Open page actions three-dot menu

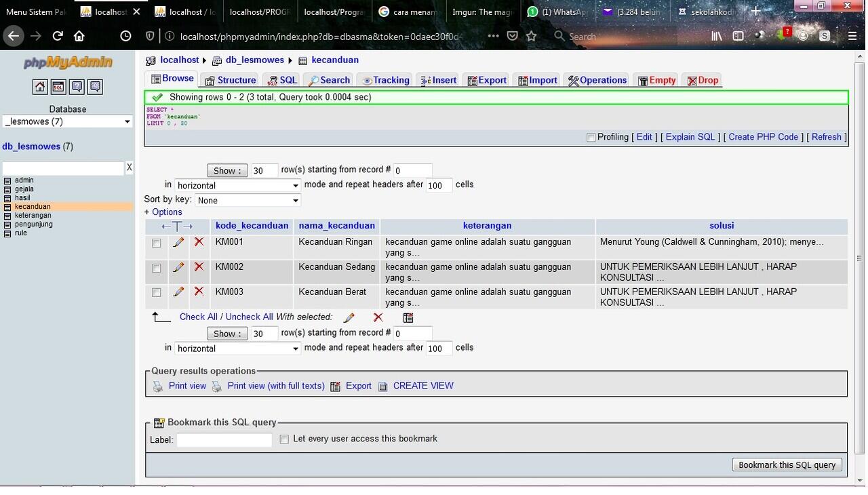point(493,36)
